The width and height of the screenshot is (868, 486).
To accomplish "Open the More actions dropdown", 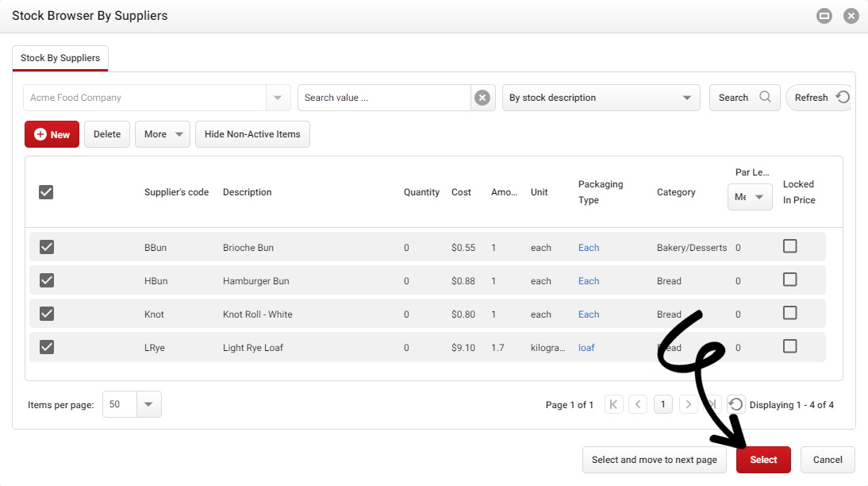I will [x=162, y=134].
